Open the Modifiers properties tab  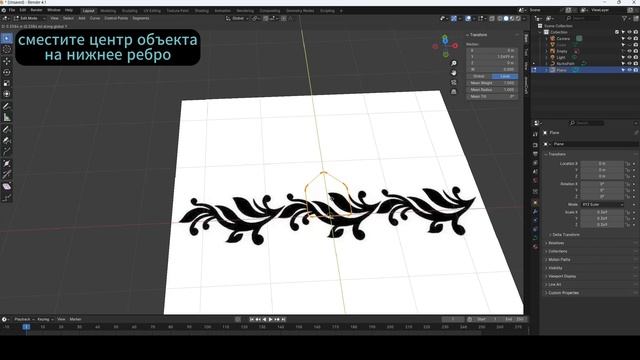(535, 211)
